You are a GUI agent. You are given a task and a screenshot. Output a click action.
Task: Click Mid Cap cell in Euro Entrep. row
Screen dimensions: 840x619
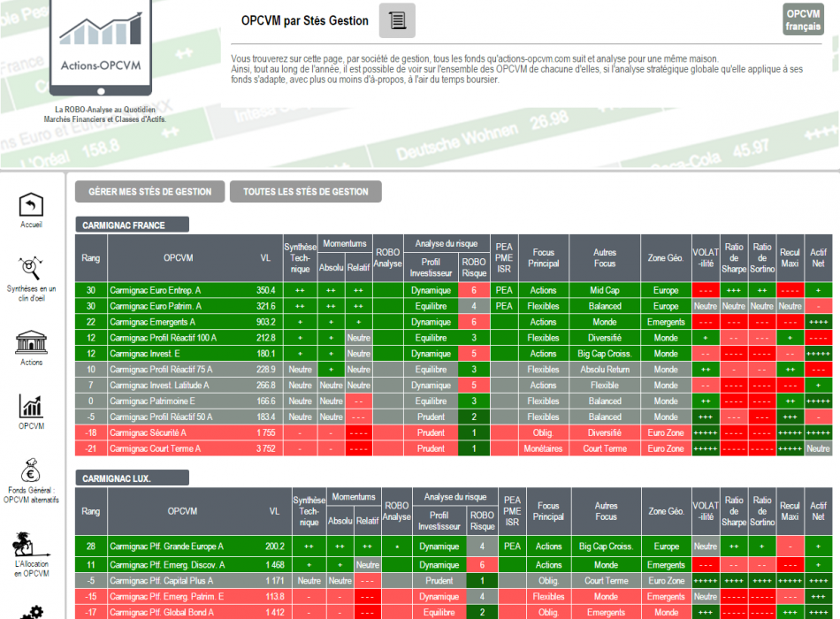click(x=604, y=290)
